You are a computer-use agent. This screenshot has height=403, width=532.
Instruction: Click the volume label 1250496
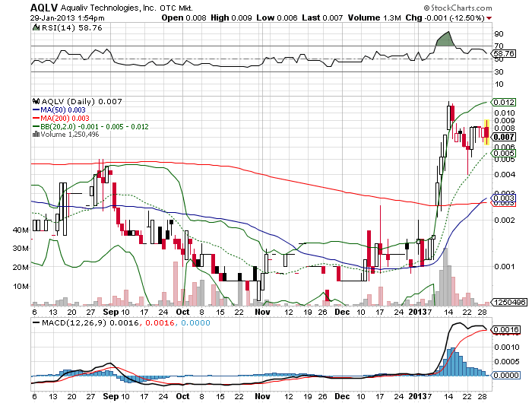509,302
